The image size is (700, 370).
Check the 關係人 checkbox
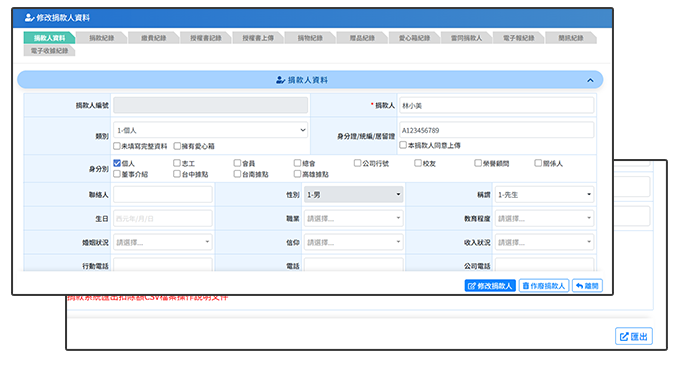pyautogui.click(x=538, y=163)
